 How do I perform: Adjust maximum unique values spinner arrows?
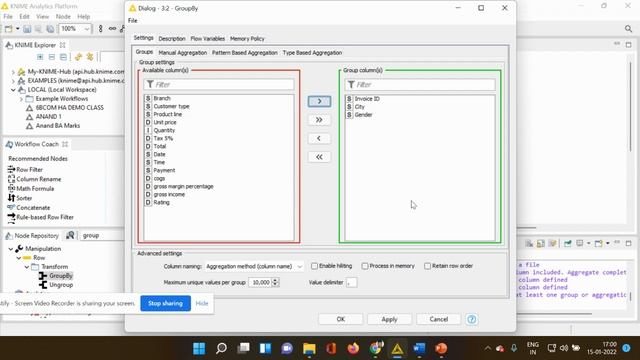(x=275, y=282)
